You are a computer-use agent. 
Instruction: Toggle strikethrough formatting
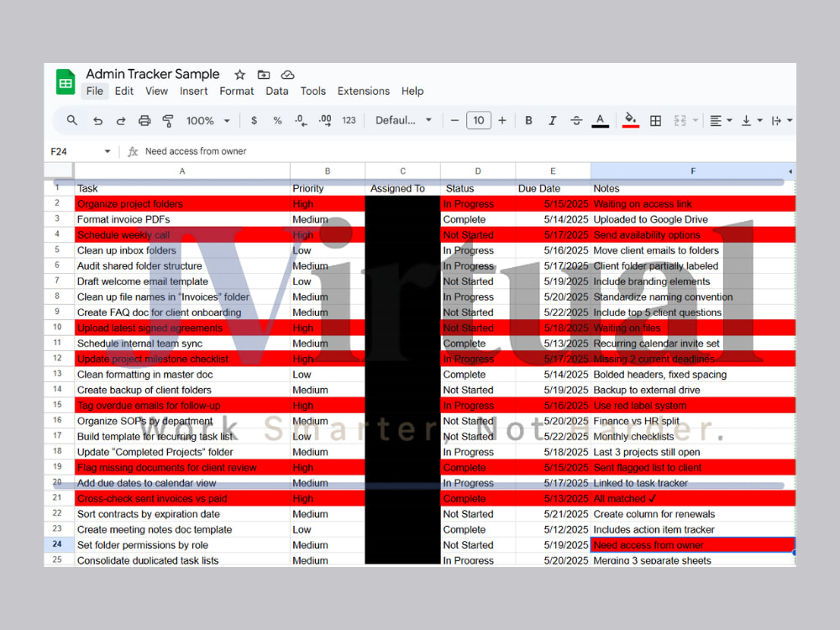point(576,120)
